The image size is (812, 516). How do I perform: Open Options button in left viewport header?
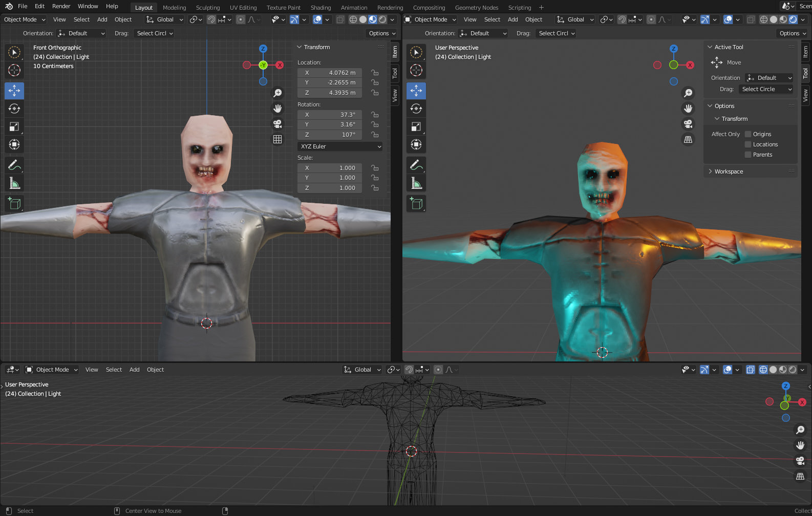(382, 33)
